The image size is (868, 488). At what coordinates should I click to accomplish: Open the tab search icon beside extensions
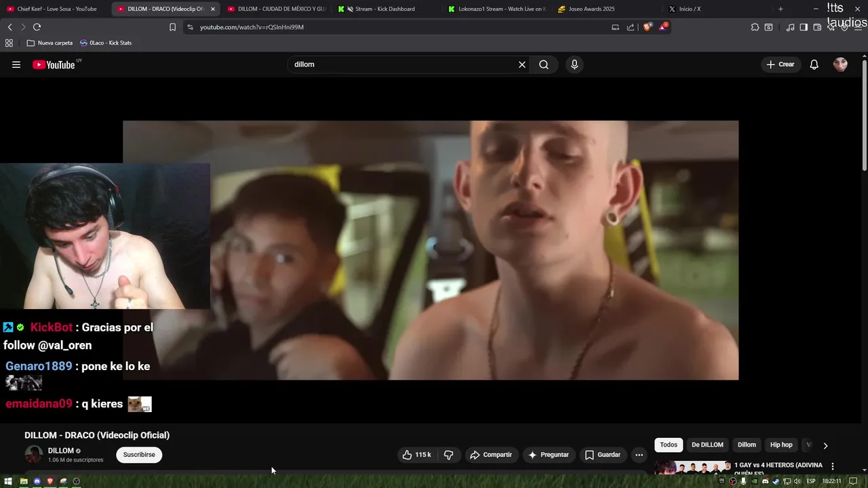768,27
